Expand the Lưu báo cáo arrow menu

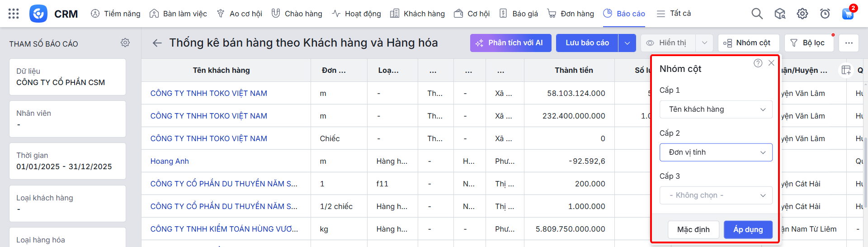[x=627, y=43]
